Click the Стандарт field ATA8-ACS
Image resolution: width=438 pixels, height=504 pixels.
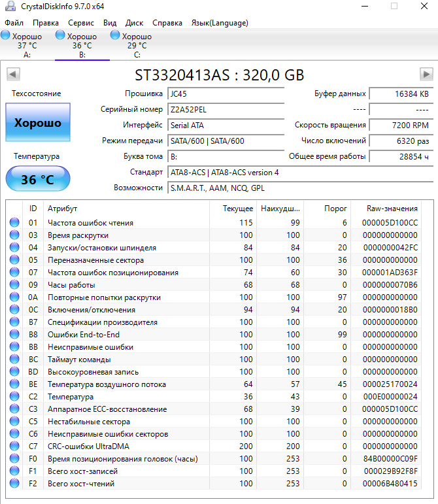click(301, 173)
